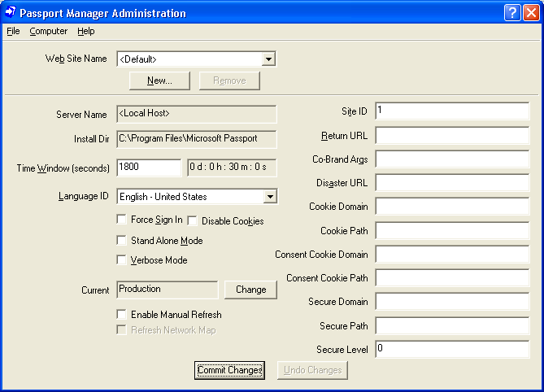Image resolution: width=544 pixels, height=392 pixels.
Task: Open the Computer menu
Action: (48, 31)
